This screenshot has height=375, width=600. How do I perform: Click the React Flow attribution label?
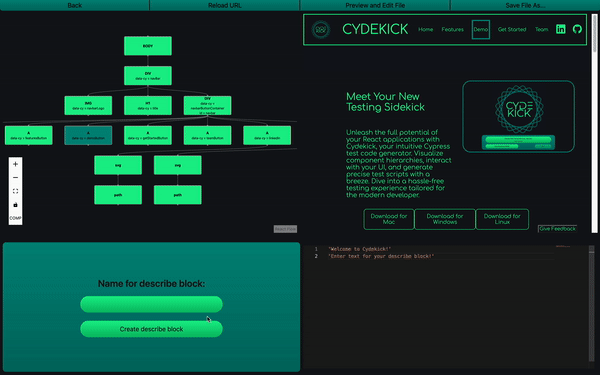pyautogui.click(x=285, y=229)
